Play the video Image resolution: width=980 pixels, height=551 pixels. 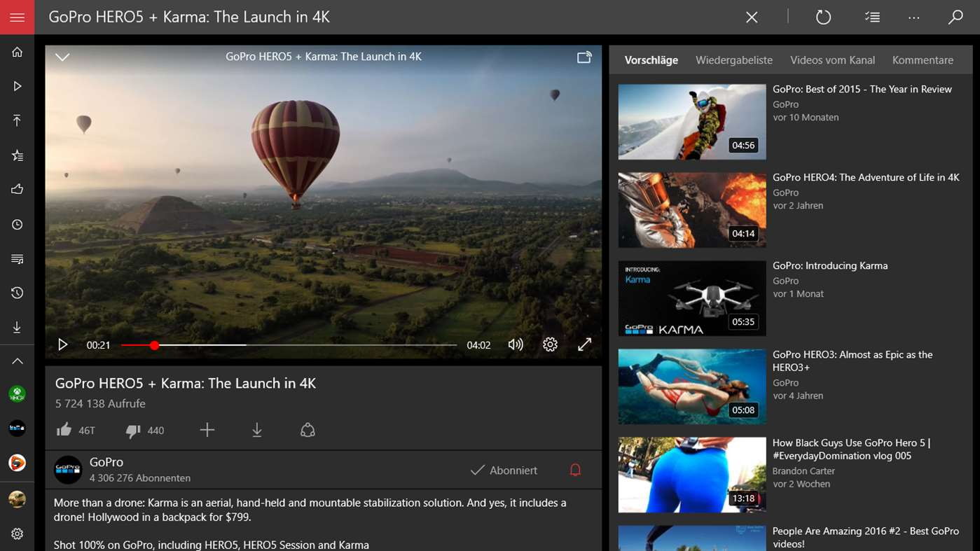(62, 344)
